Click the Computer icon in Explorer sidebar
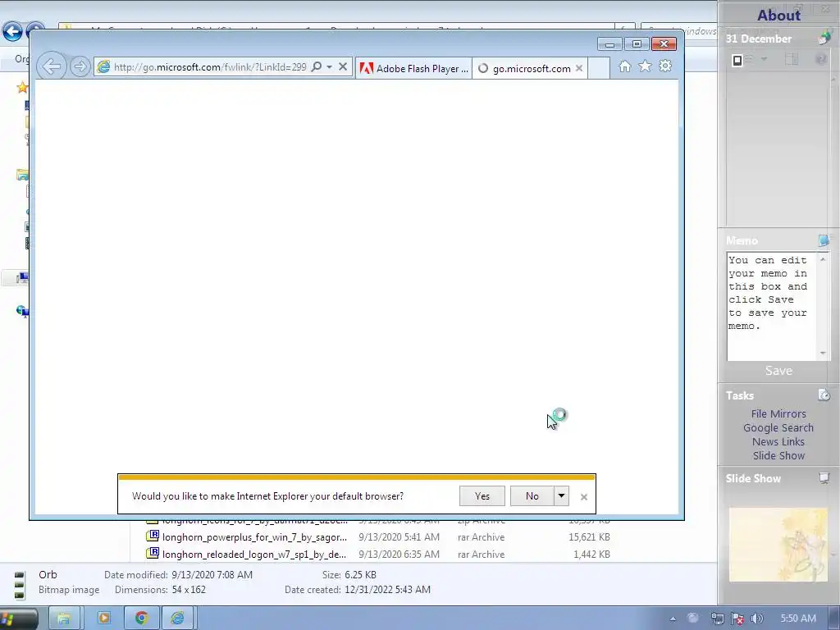Screen dimensions: 840x630 pos(22,277)
